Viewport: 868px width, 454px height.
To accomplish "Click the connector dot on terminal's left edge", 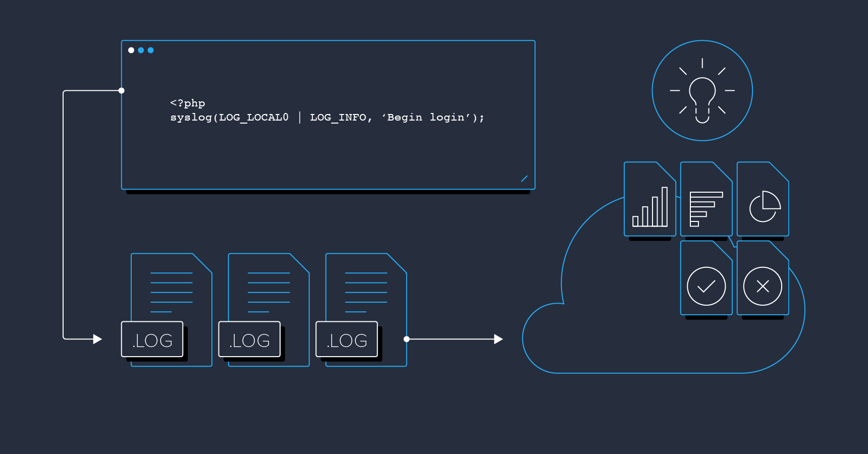I will (122, 91).
